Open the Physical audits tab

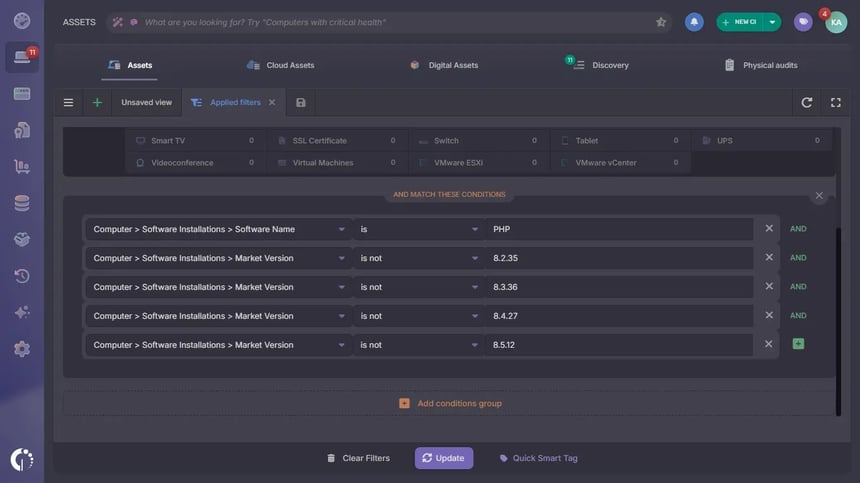pos(761,65)
